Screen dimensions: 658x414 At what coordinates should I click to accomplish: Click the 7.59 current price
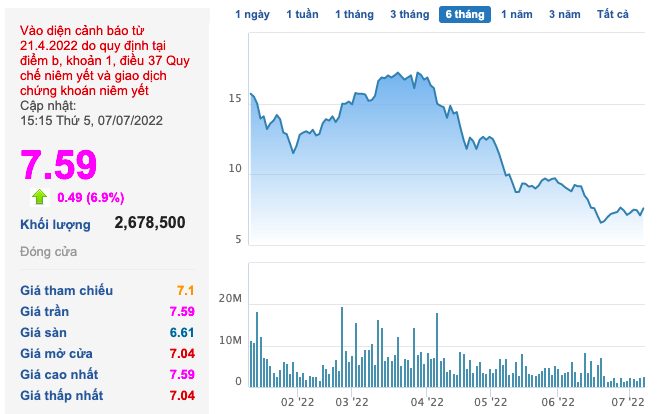59,164
